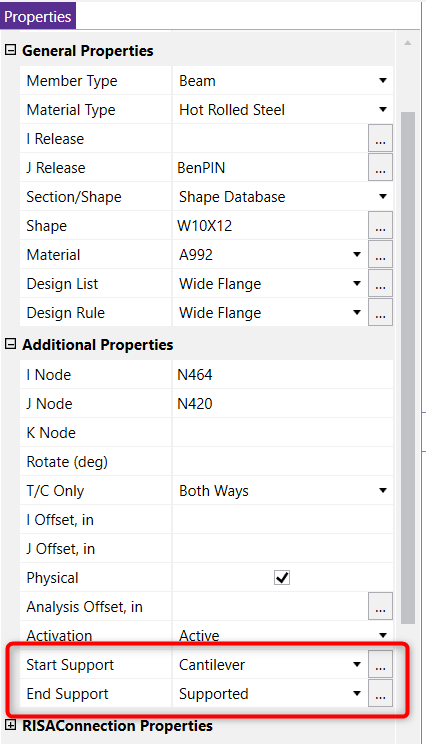426x744 pixels.
Task: Collapse the General Properties section
Action: 10,50
